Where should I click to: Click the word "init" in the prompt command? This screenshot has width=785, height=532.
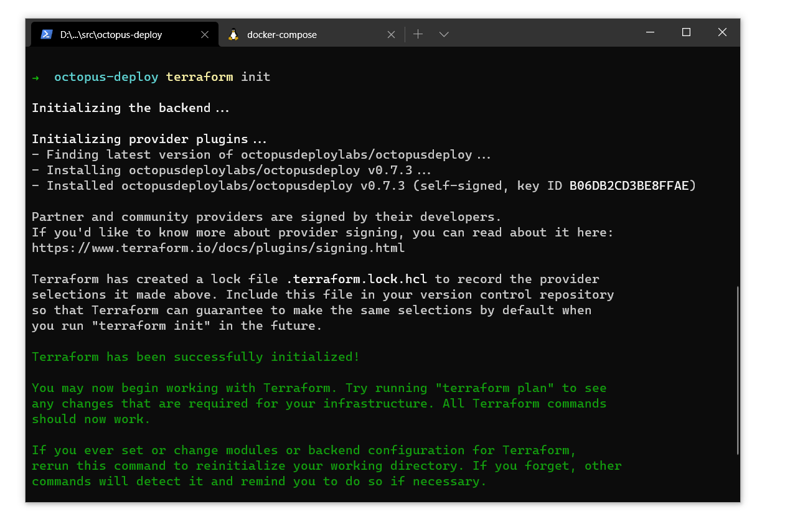click(255, 77)
